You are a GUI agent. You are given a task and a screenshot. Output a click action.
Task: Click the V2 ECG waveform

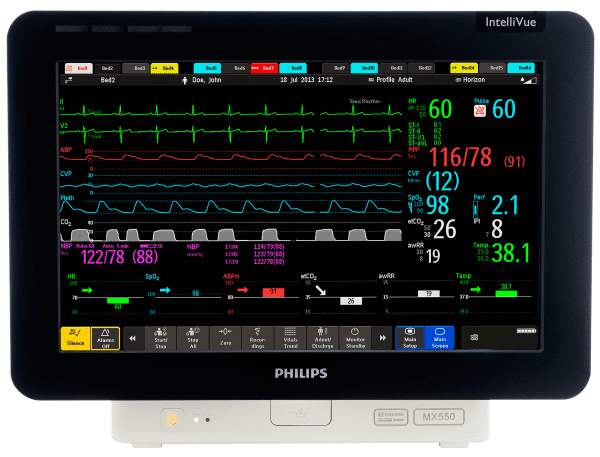(231, 133)
